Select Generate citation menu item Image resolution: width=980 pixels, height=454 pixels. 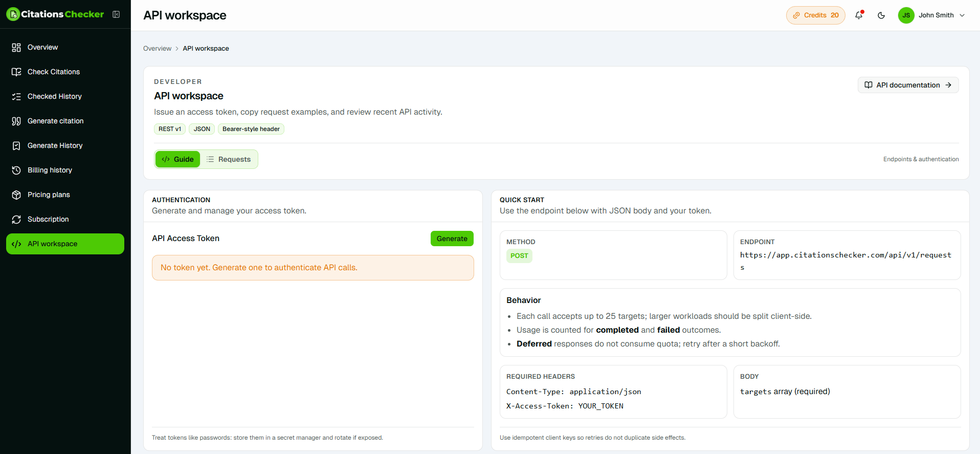(65, 121)
